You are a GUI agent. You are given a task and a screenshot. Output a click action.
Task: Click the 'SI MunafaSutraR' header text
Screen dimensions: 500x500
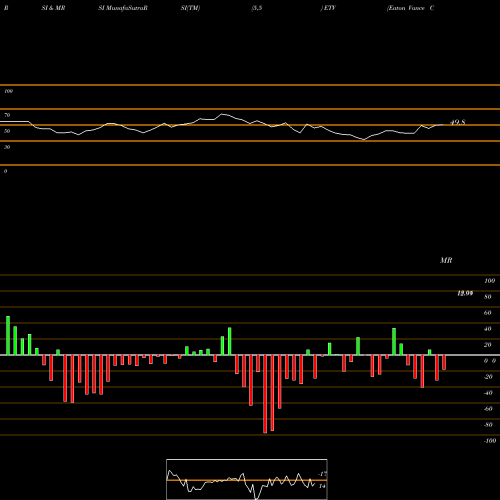(123, 8)
